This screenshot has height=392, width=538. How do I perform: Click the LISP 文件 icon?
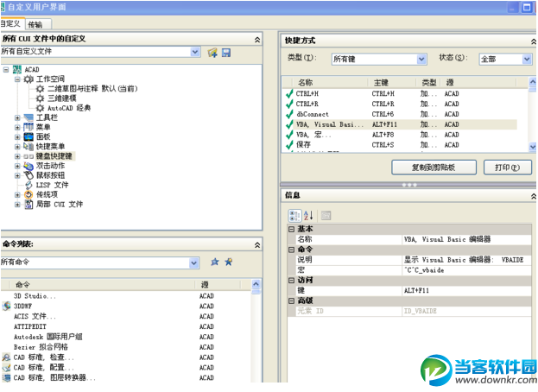coord(28,185)
